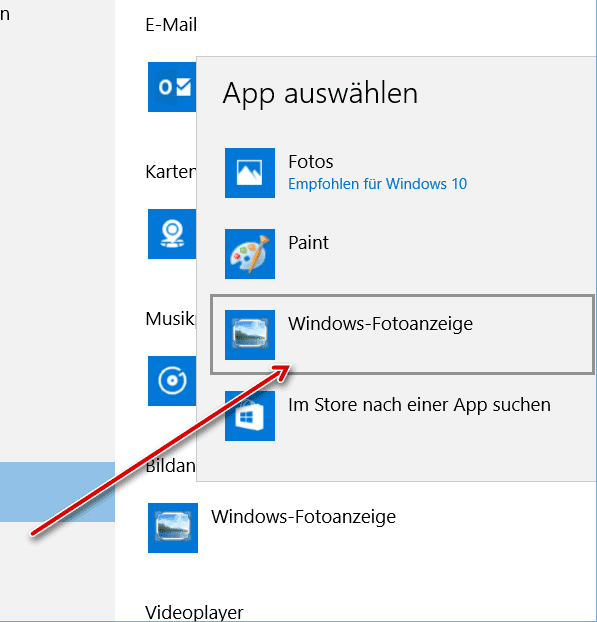Click the Windows-Fotoanzeige icon in the popup

click(x=250, y=335)
